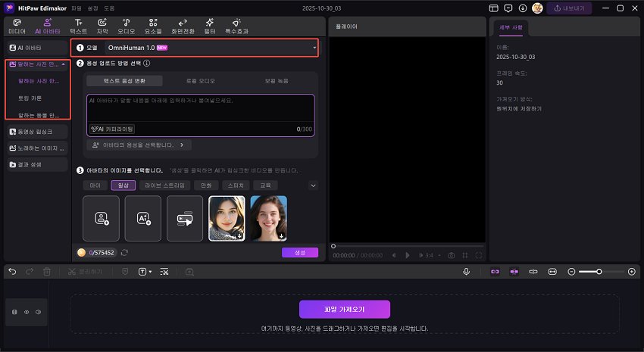Select AI 아바타 in the sidebar
644x352 pixels.
click(x=37, y=48)
